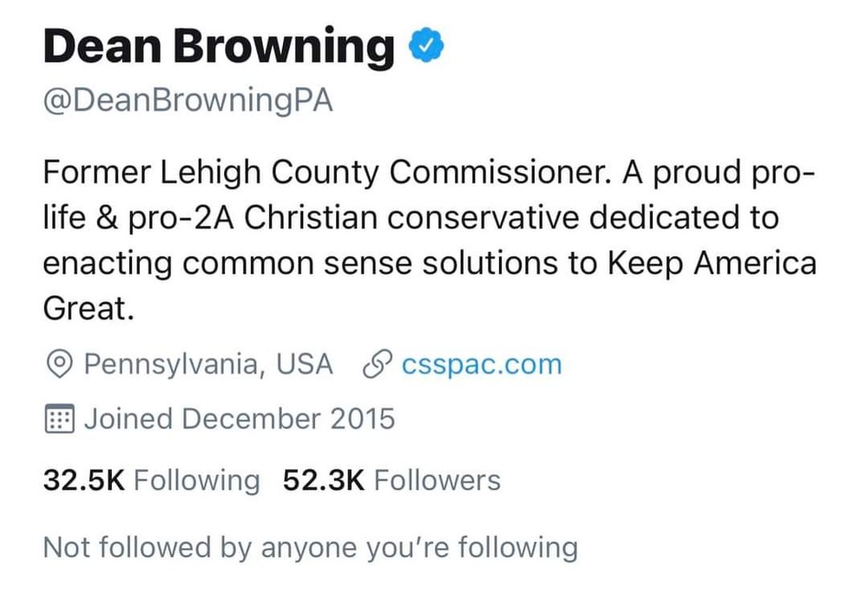Click the 32.5K following count number
The image size is (868, 595).
point(84,479)
